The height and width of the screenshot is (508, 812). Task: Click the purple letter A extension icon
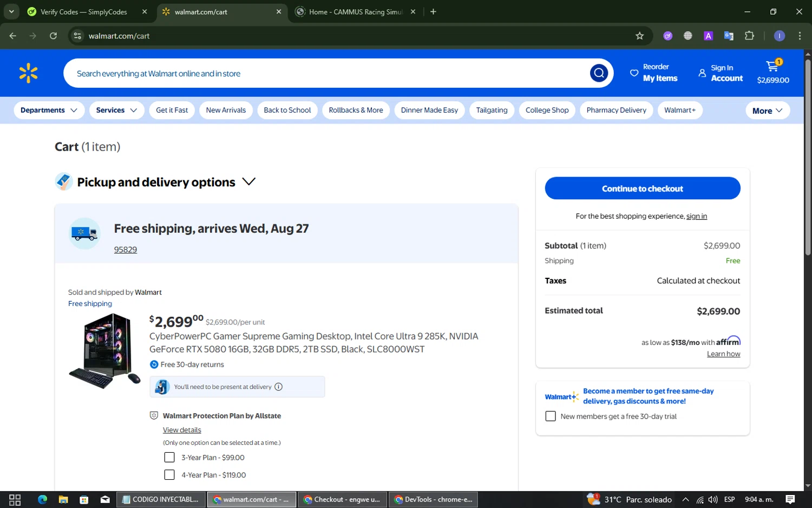pyautogui.click(x=708, y=36)
